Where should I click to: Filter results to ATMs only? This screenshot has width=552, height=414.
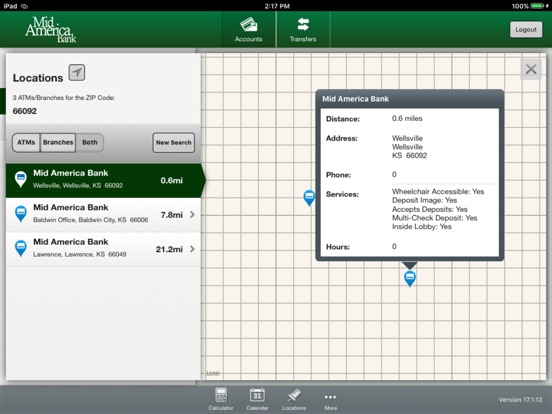point(26,143)
